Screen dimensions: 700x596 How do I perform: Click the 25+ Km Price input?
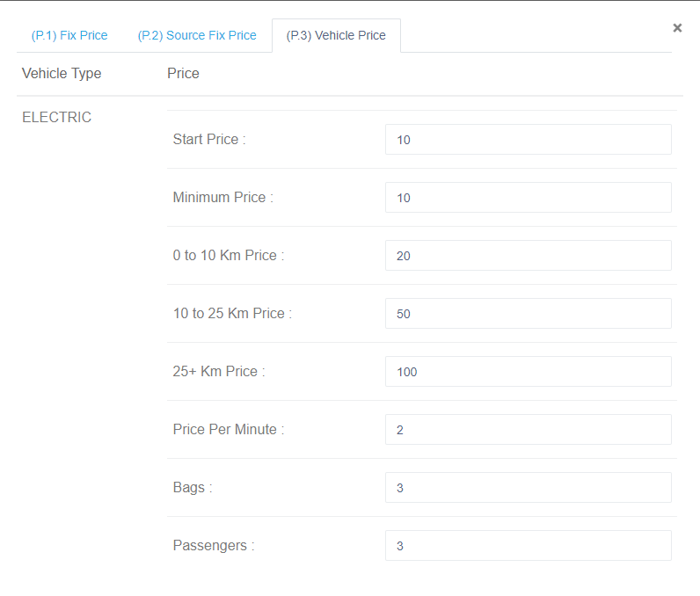tap(529, 372)
